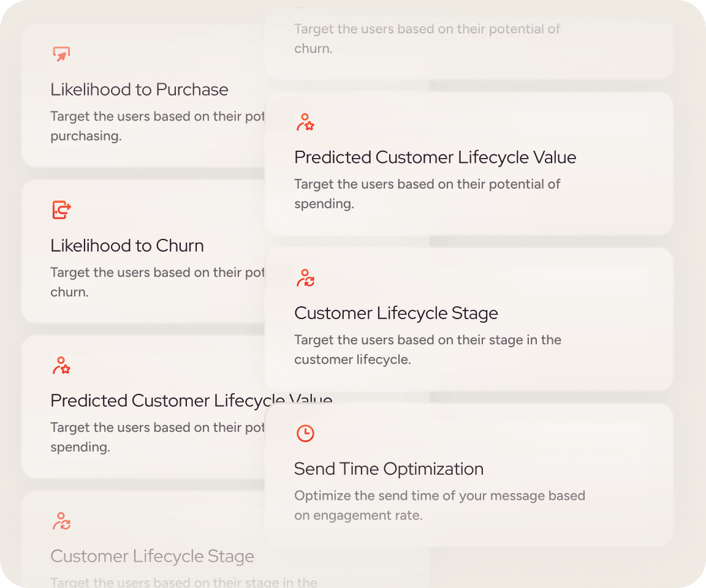Click the person-star icon on the front Predicted Value card
Screen dimensions: 706x588
(305, 123)
